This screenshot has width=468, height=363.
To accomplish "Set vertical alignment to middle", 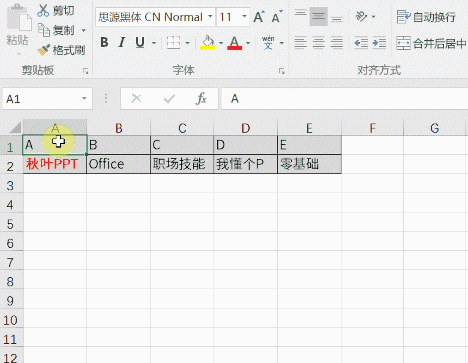I will point(319,16).
